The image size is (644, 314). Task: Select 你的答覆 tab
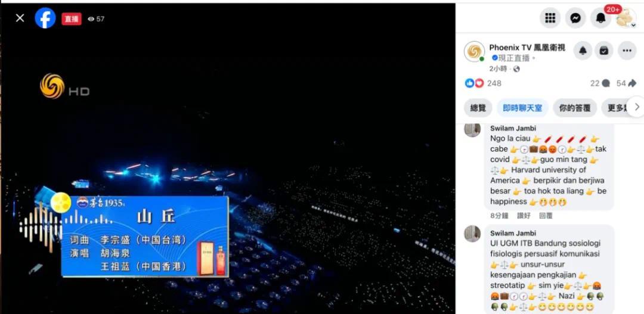(575, 108)
